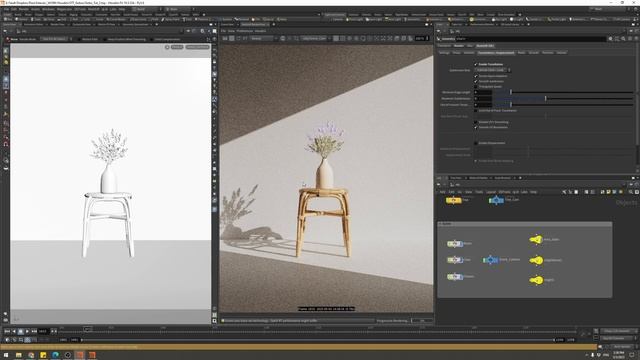Open the RenderView camera selection dropdown
Image resolution: width=640 pixels, height=360 pixels.
point(316,38)
